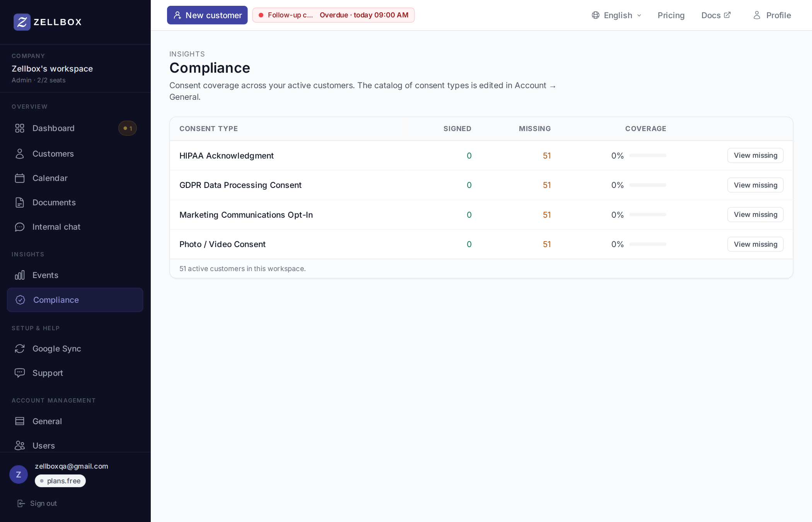Click the Marketing Opt-In coverage bar
The height and width of the screenshot is (522, 812).
tap(648, 215)
